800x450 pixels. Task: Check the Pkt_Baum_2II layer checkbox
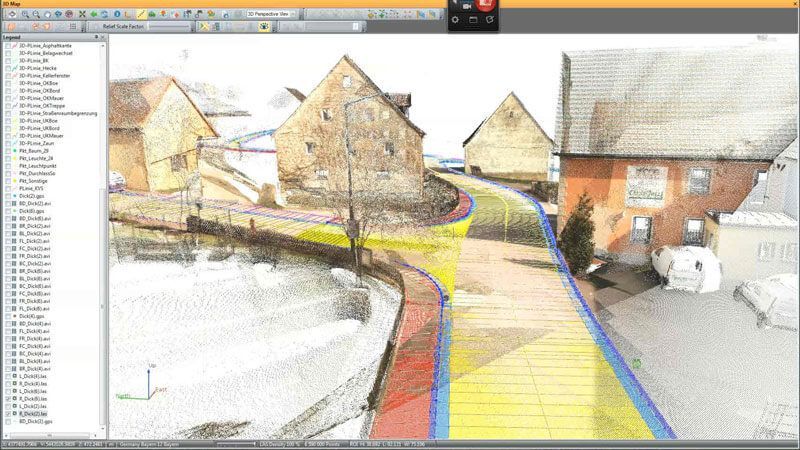click(x=10, y=150)
